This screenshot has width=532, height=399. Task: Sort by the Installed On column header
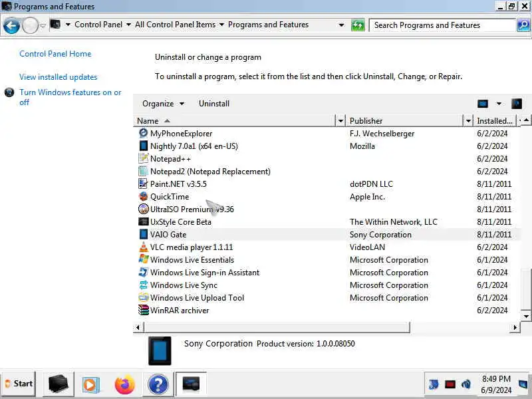[x=495, y=120]
